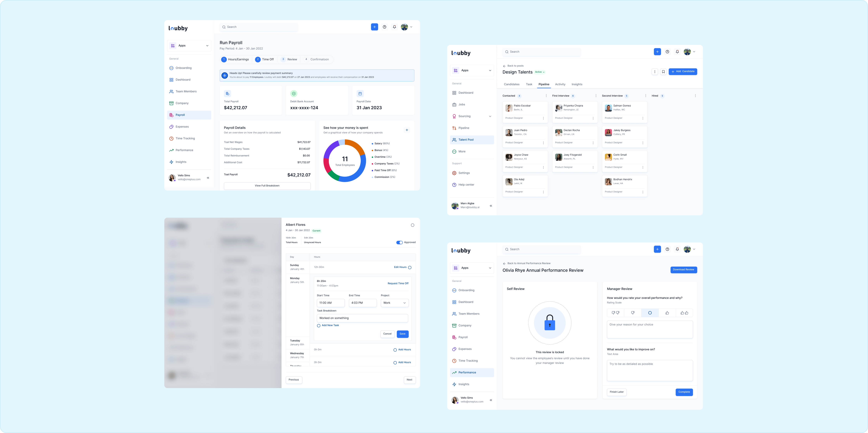The image size is (868, 433).
Task: Switch to the Activity tab
Action: click(560, 84)
